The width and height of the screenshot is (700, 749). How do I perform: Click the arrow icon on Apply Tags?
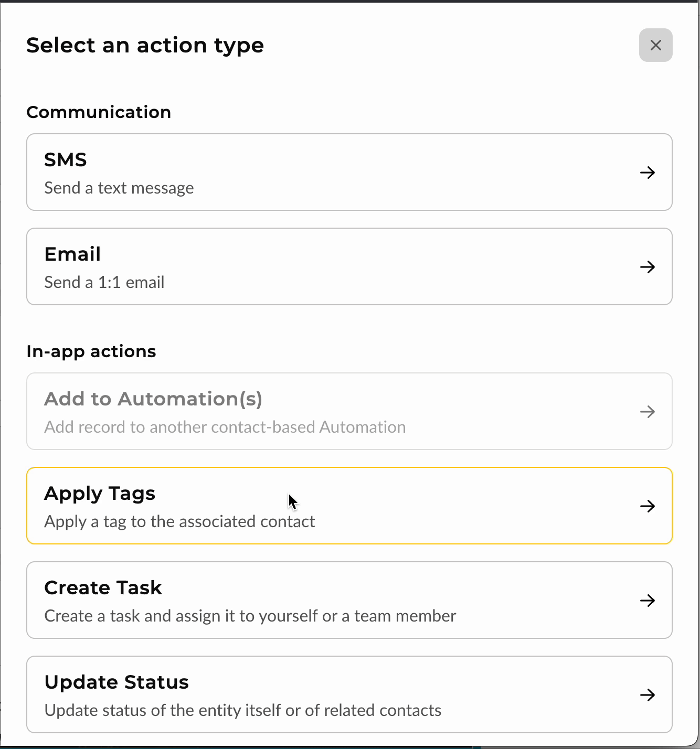[x=648, y=506]
